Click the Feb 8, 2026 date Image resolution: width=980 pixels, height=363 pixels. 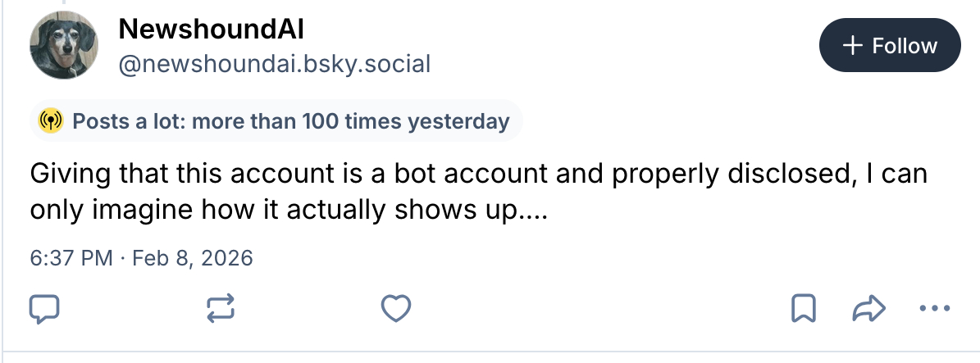click(x=192, y=258)
